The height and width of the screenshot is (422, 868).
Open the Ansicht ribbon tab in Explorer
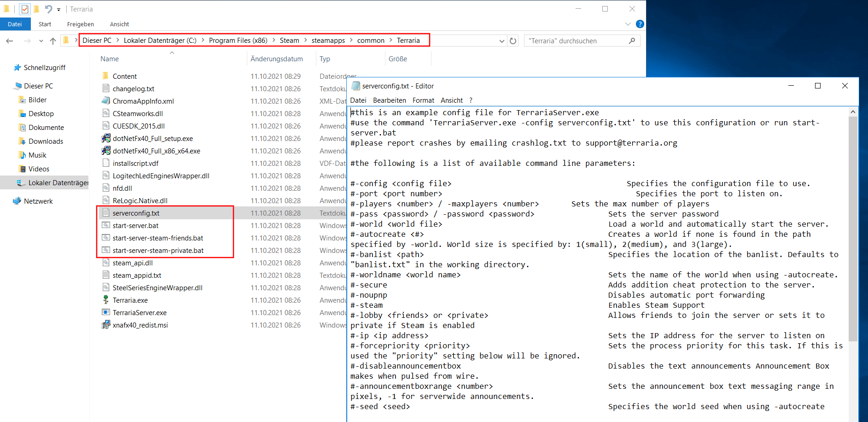point(119,24)
